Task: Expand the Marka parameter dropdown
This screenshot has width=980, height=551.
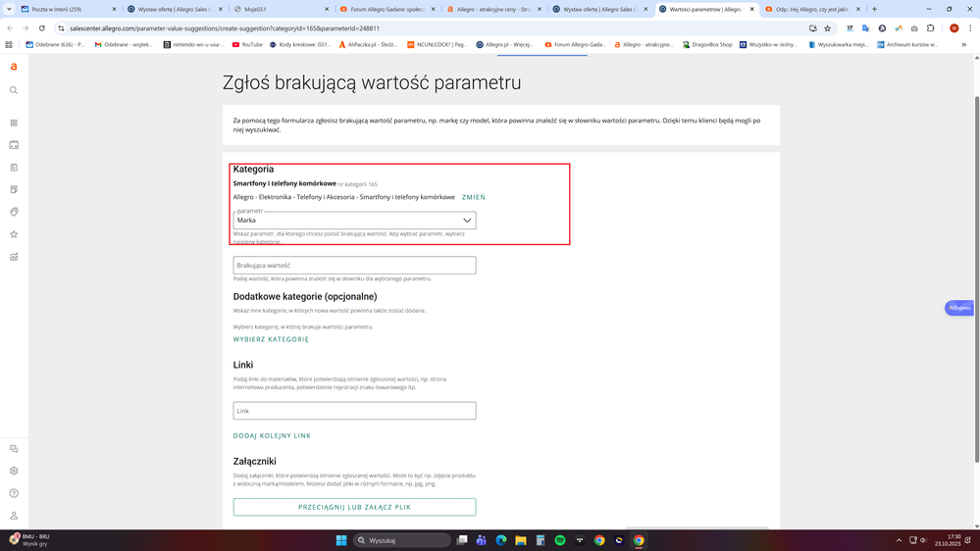Action: 354,220
